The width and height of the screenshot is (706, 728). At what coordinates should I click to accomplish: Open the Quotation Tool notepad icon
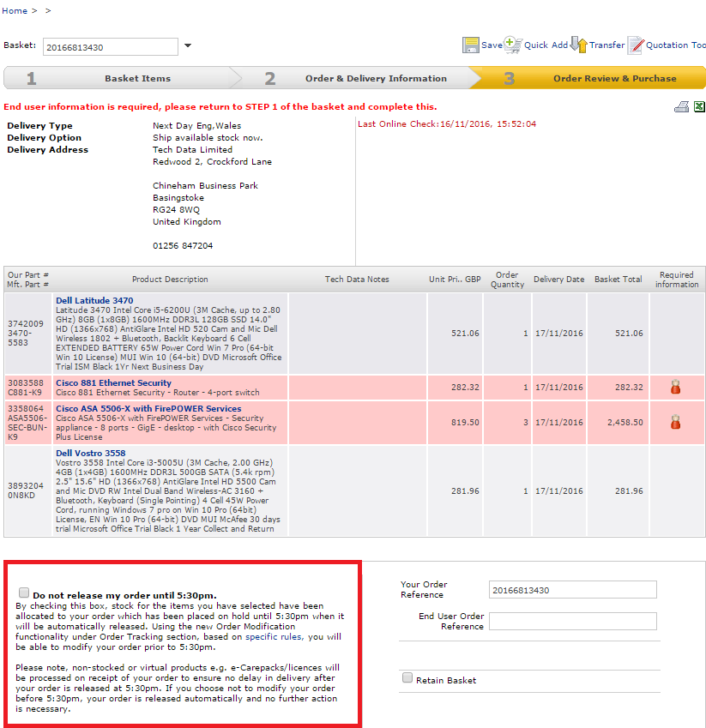(636, 45)
